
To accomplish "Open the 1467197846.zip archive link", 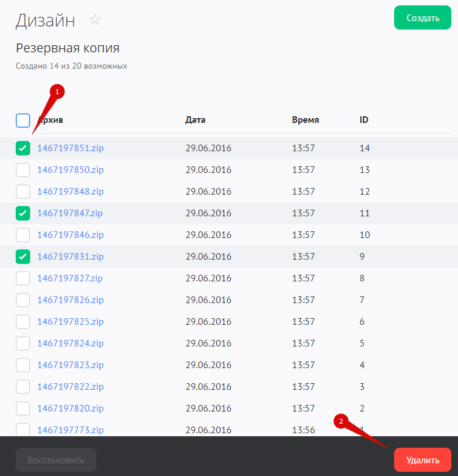I will [x=71, y=235].
